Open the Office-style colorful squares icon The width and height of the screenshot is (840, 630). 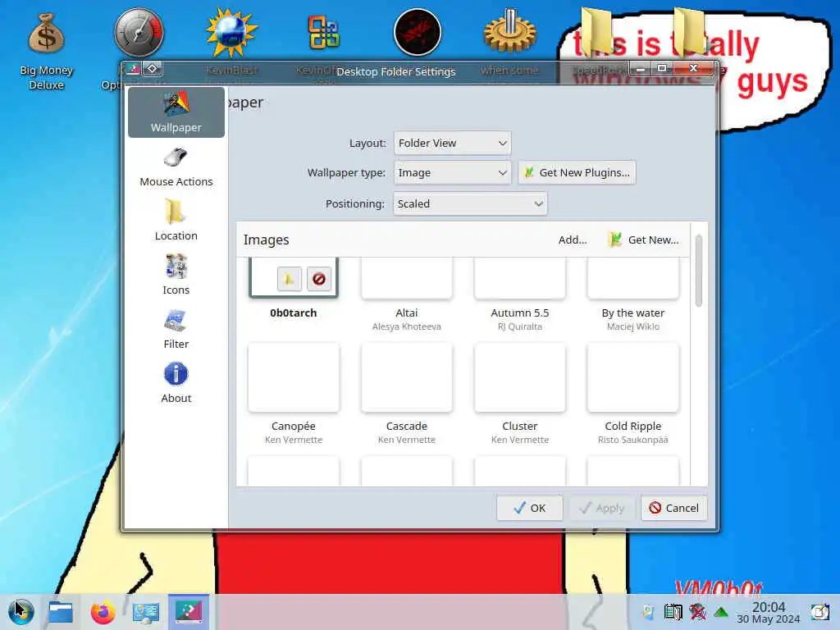tap(323, 32)
